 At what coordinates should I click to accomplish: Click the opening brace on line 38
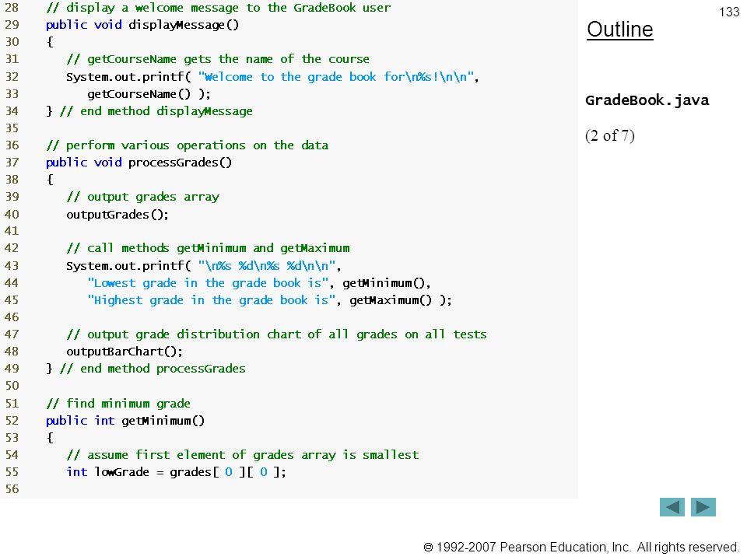[50, 180]
